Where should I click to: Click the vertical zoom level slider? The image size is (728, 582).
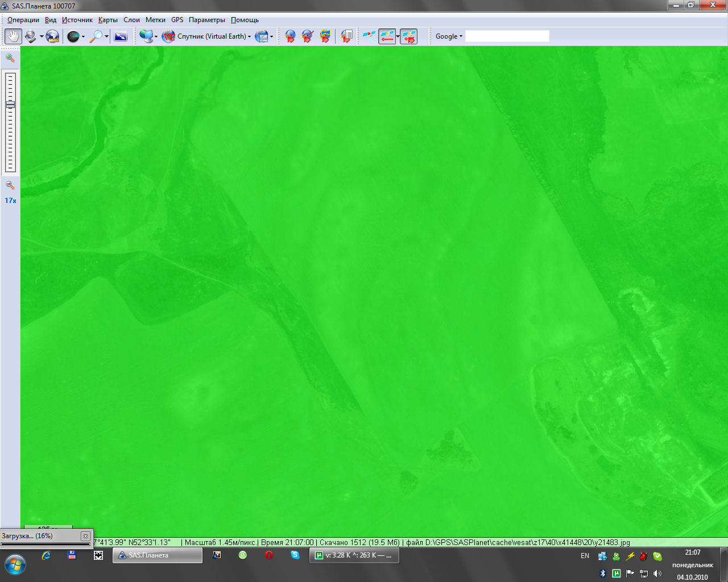[x=10, y=122]
